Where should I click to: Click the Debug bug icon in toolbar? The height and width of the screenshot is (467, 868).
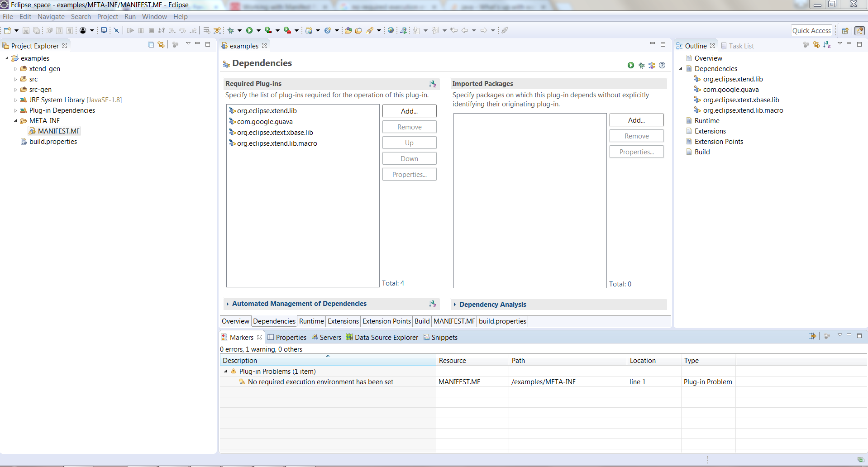click(x=231, y=30)
